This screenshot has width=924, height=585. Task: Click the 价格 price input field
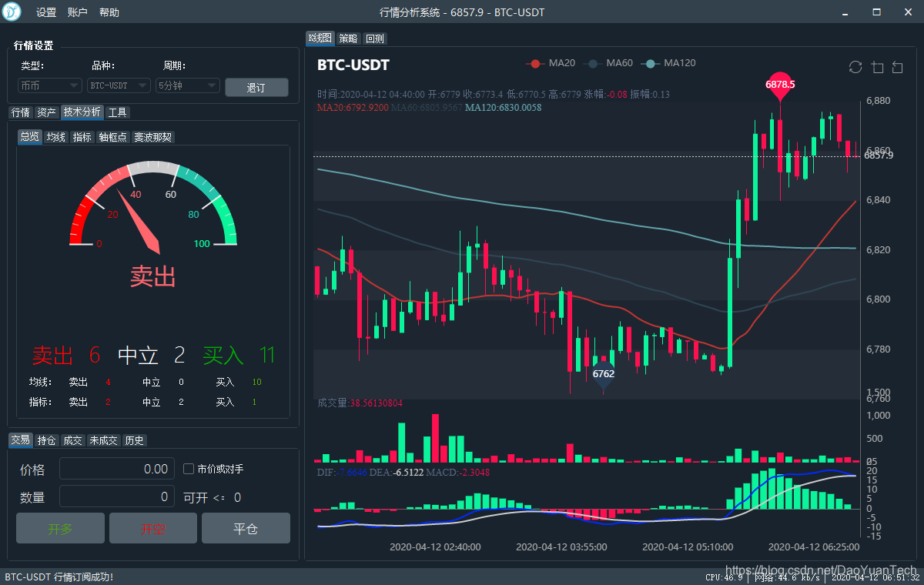(117, 469)
